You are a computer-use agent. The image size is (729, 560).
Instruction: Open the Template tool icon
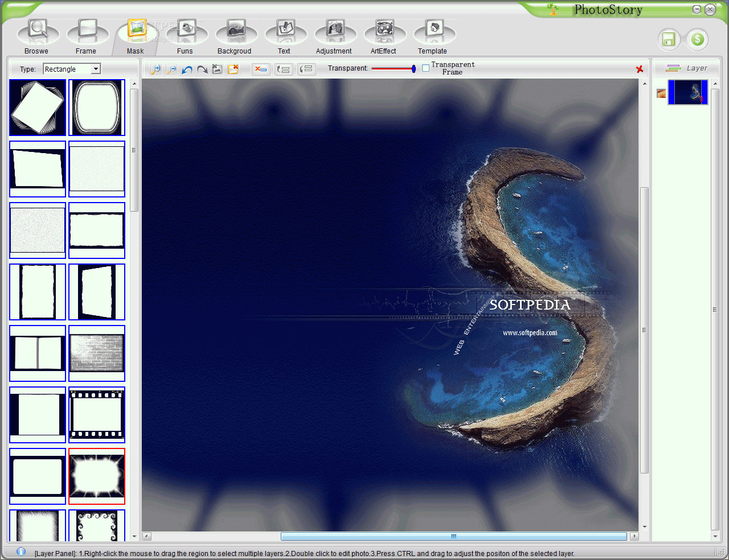(x=434, y=31)
